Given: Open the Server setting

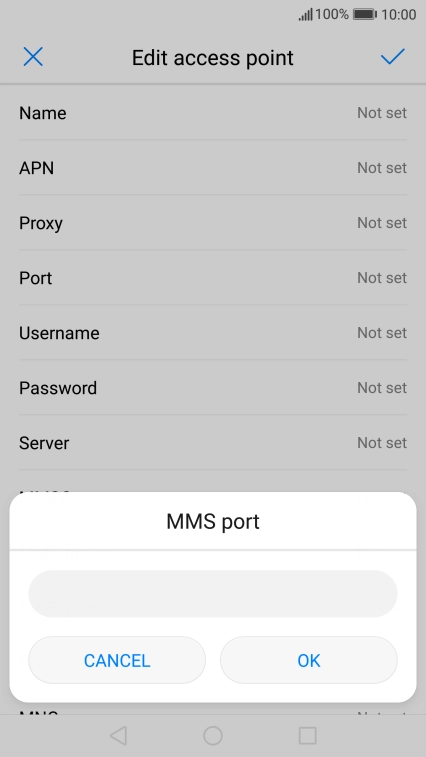Looking at the screenshot, I should pos(213,443).
